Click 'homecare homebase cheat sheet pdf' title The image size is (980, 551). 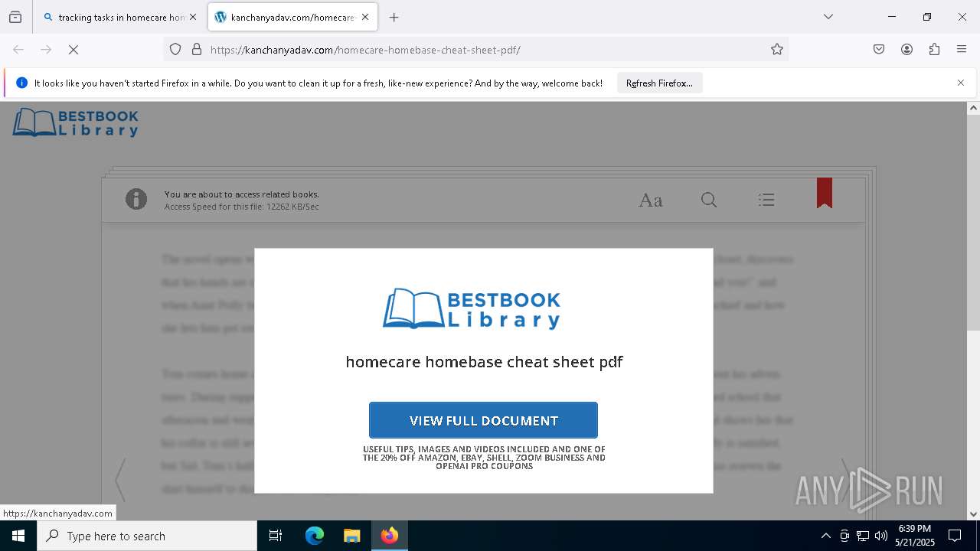point(484,362)
